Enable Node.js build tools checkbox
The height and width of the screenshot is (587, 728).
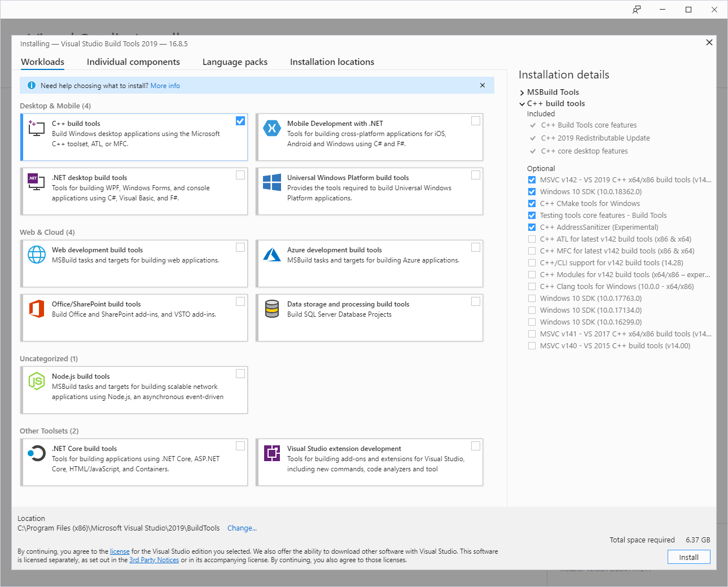(x=240, y=374)
